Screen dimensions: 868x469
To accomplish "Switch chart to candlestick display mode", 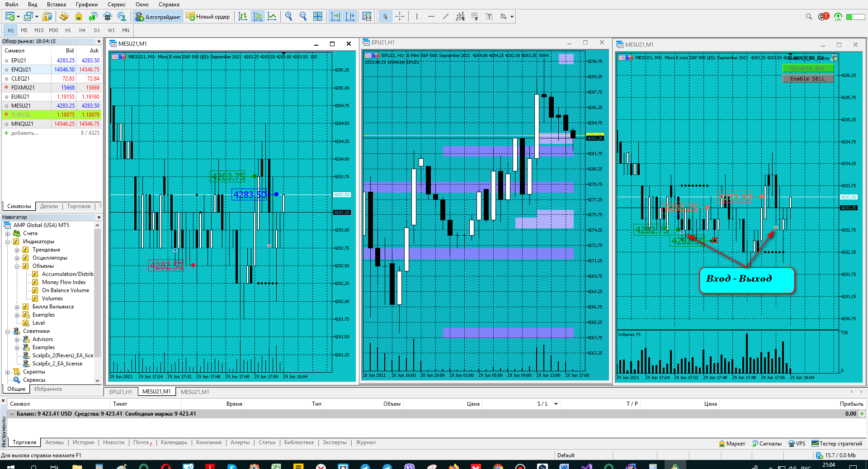I will pos(257,17).
